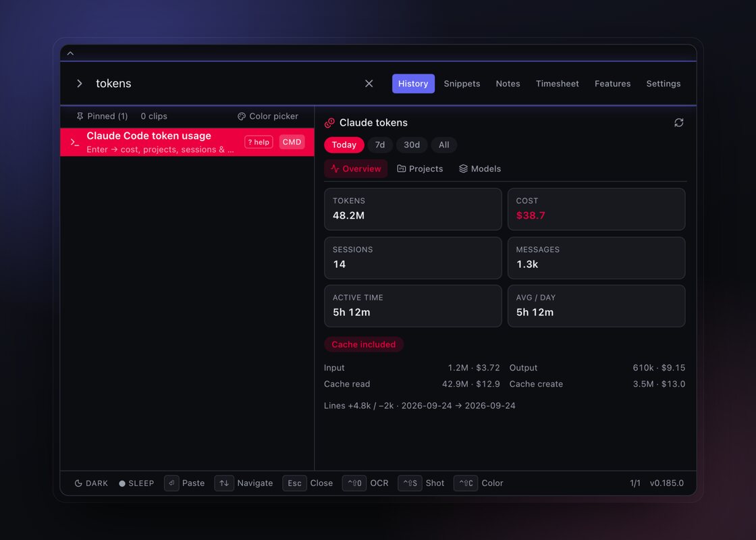Open the Models sub-tab
This screenshot has width=756, height=540.
(x=480, y=169)
